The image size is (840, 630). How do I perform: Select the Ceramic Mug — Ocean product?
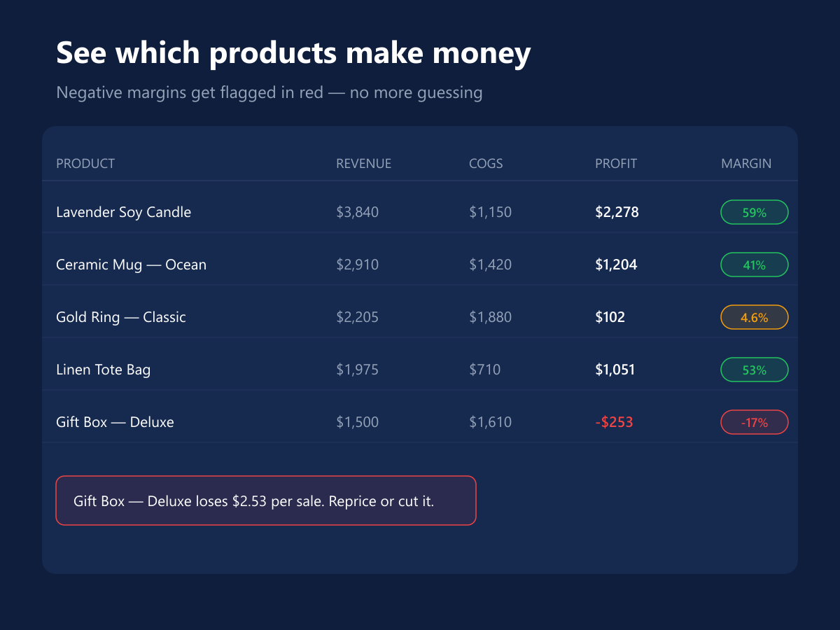[131, 265]
